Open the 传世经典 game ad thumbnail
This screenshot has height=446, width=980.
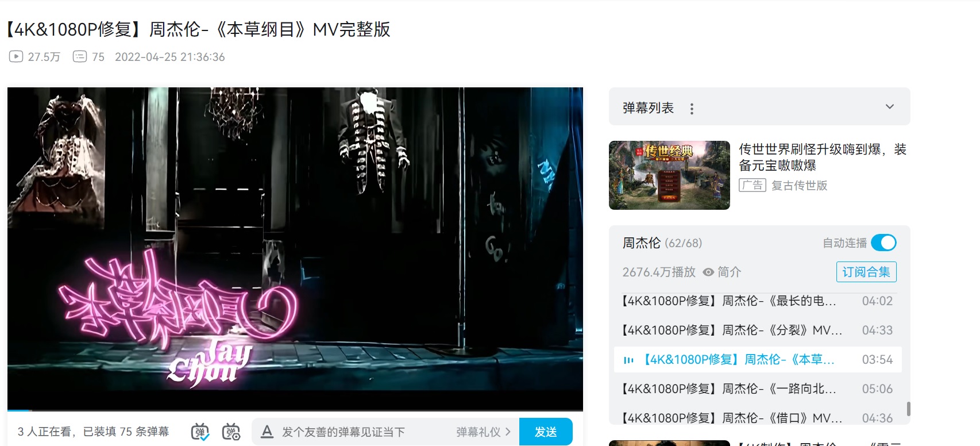[669, 175]
